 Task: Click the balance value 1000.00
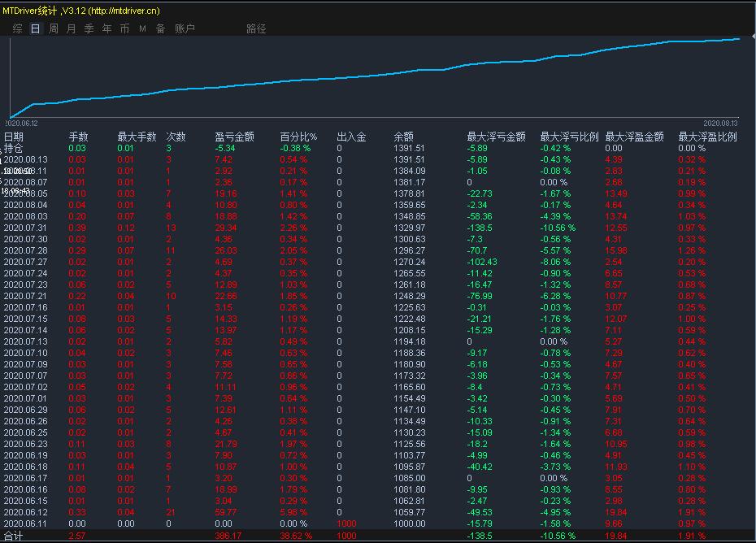[410, 523]
